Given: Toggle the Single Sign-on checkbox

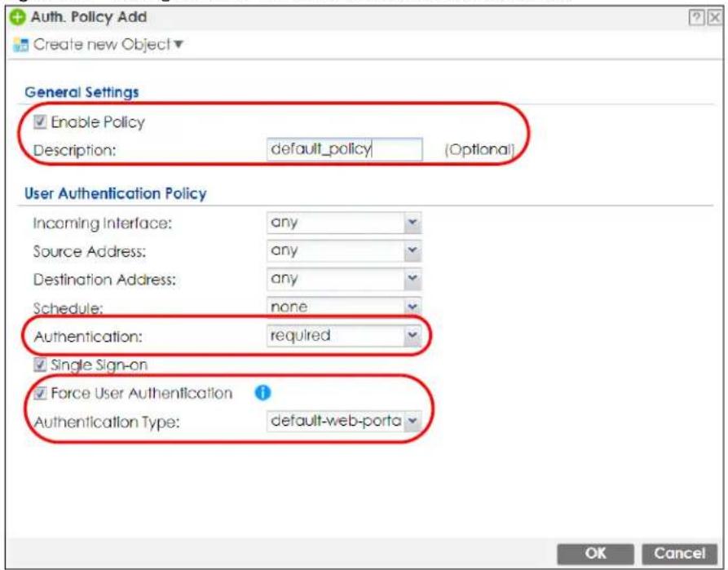Looking at the screenshot, I should point(40,365).
